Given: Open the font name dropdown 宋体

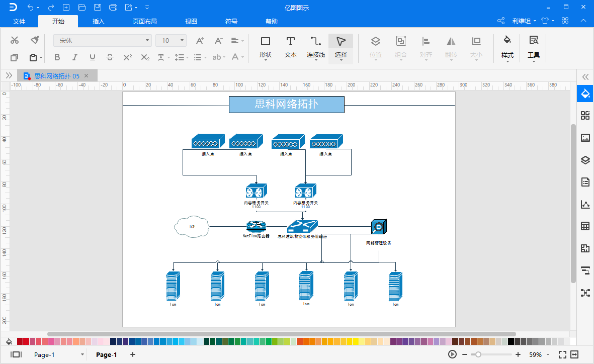Looking at the screenshot, I should tap(102, 41).
